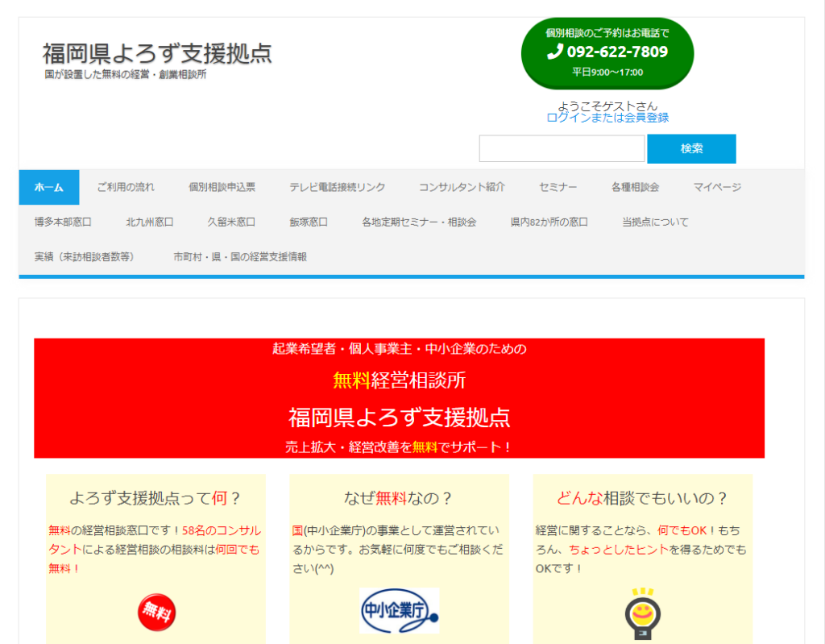Click the red 無料 badge icon
The width and height of the screenshot is (825, 644).
[x=156, y=613]
